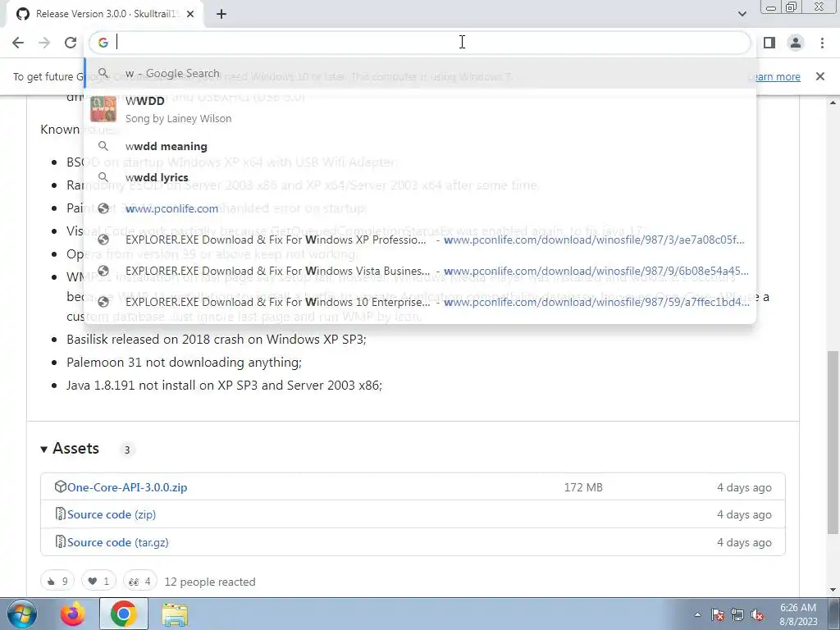840x630 pixels.
Task: Download Source code (zip)
Action: click(x=112, y=515)
